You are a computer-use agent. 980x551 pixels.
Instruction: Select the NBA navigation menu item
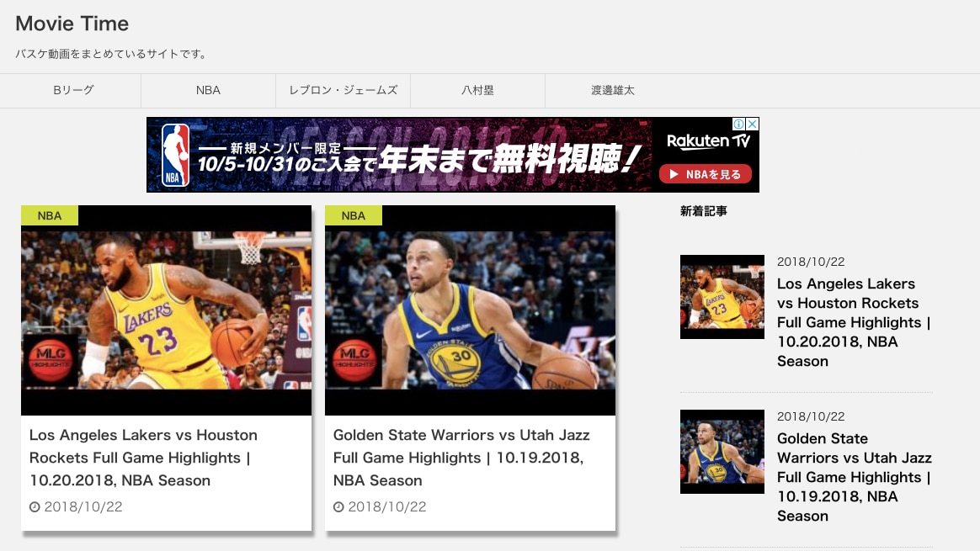208,90
